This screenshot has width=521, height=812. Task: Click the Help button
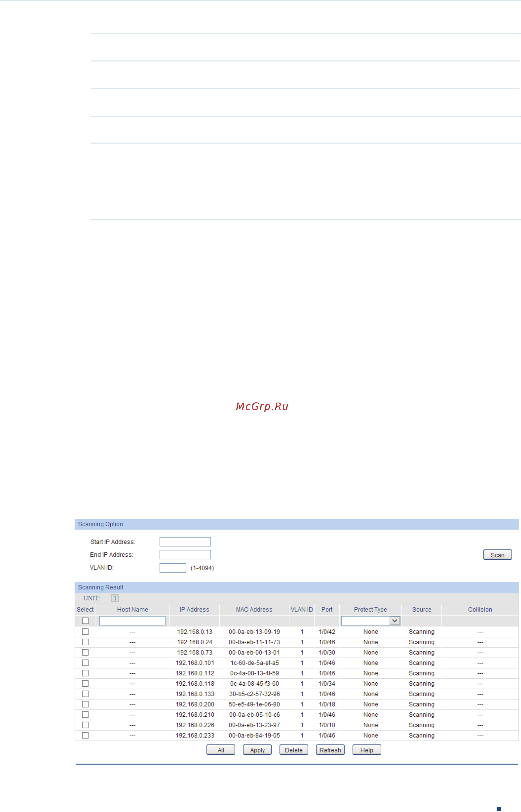367,750
